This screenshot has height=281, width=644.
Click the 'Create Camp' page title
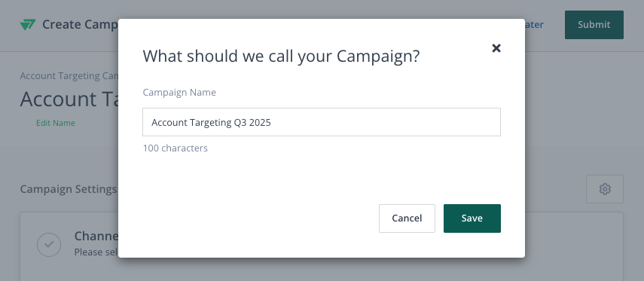pos(80,25)
